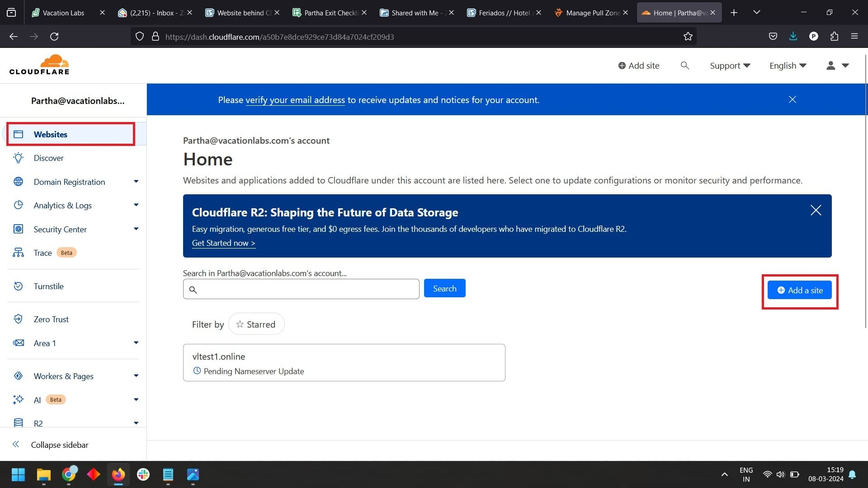Open Zero Trust in sidebar

click(51, 319)
